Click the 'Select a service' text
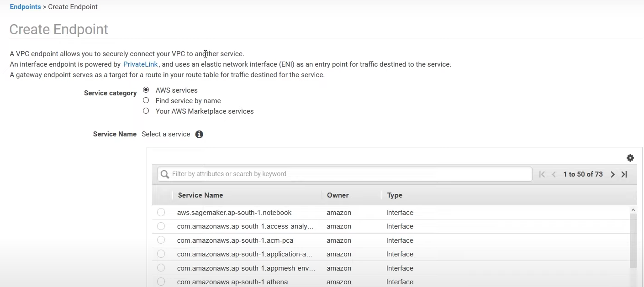The height and width of the screenshot is (287, 644). [x=166, y=134]
